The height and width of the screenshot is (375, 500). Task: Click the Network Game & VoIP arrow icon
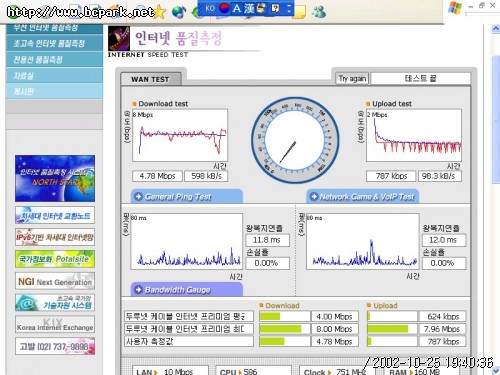coord(314,196)
